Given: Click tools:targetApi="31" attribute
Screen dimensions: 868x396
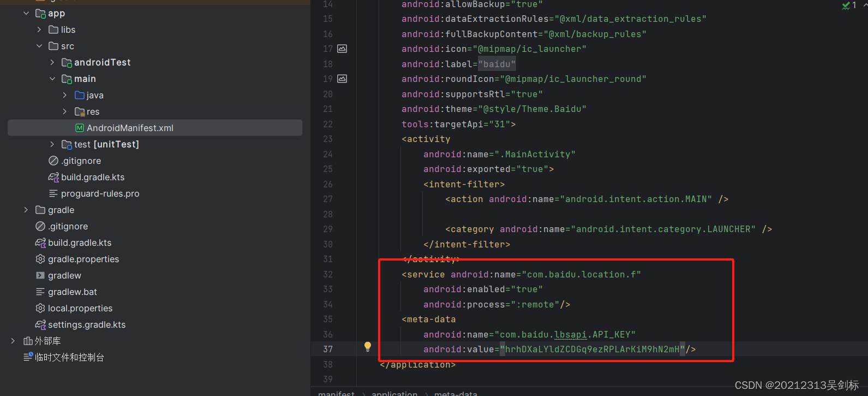Looking at the screenshot, I should click(456, 124).
